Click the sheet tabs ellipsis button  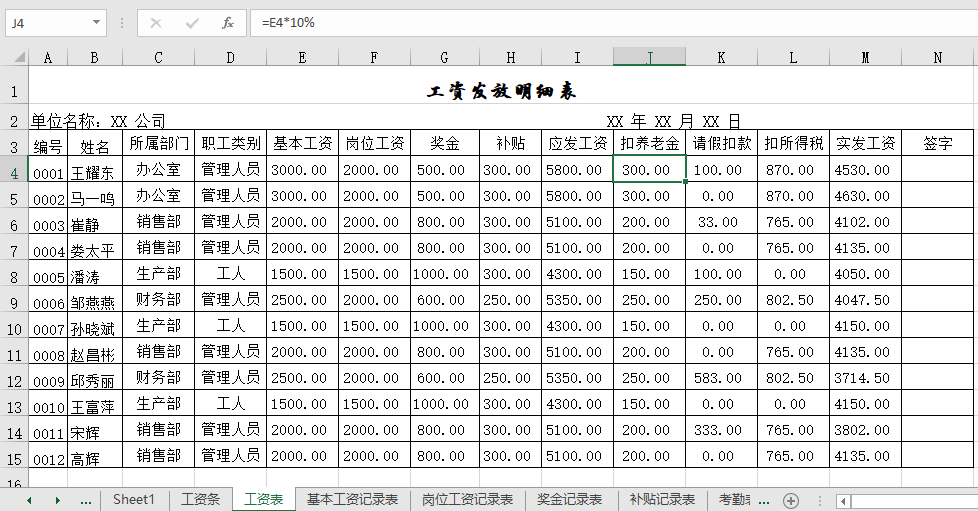pyautogui.click(x=85, y=500)
